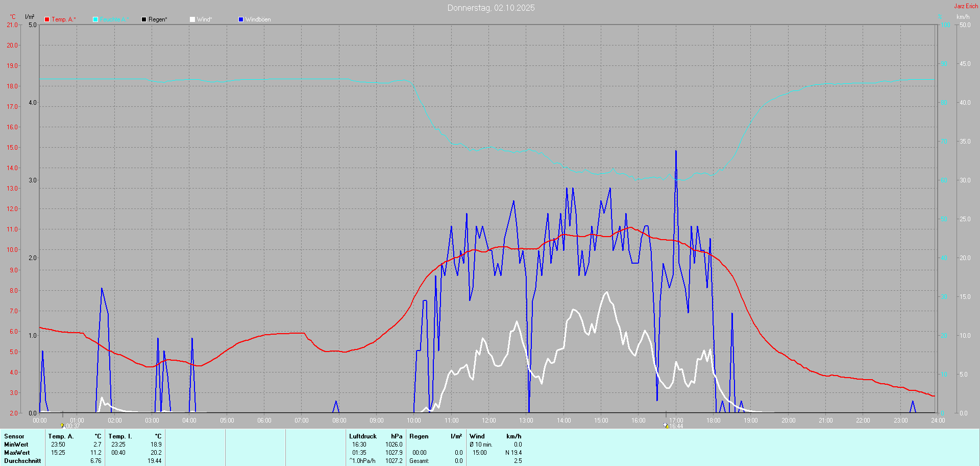Screen dimensions: 980x466
Task: Click the '21.0' temperature axis label
Action: click(x=12, y=25)
